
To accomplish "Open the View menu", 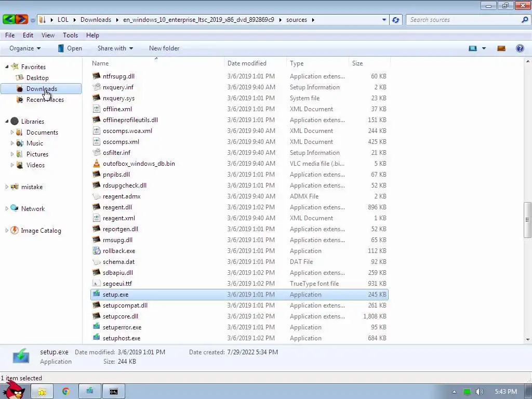I will [x=48, y=35].
